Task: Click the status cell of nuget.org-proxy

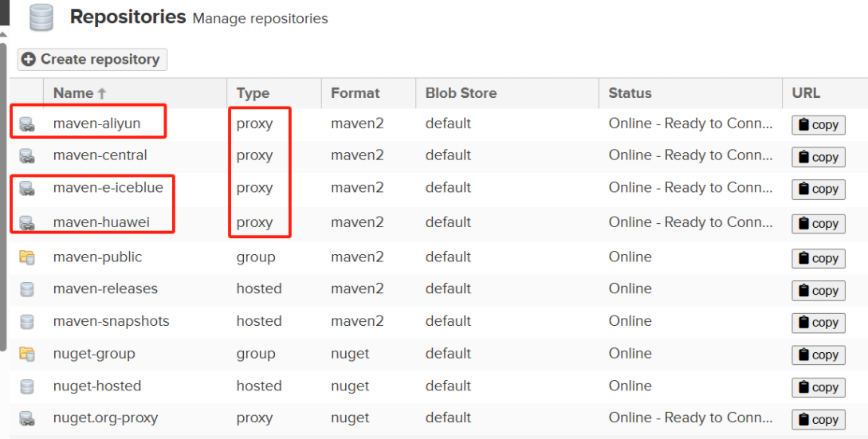Action: click(690, 418)
